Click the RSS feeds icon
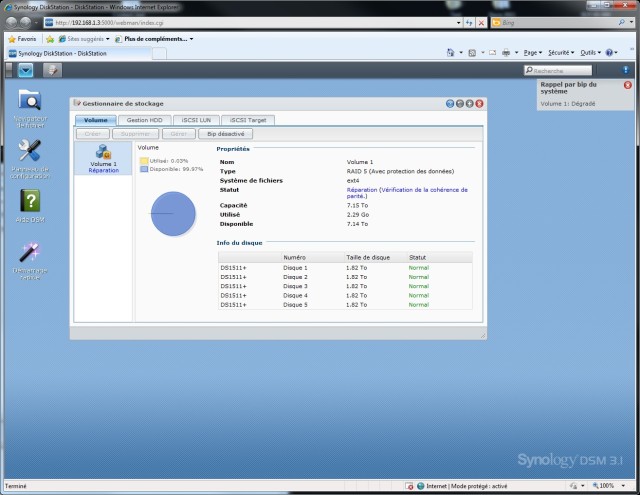This screenshot has width=640, height=495. [x=472, y=53]
